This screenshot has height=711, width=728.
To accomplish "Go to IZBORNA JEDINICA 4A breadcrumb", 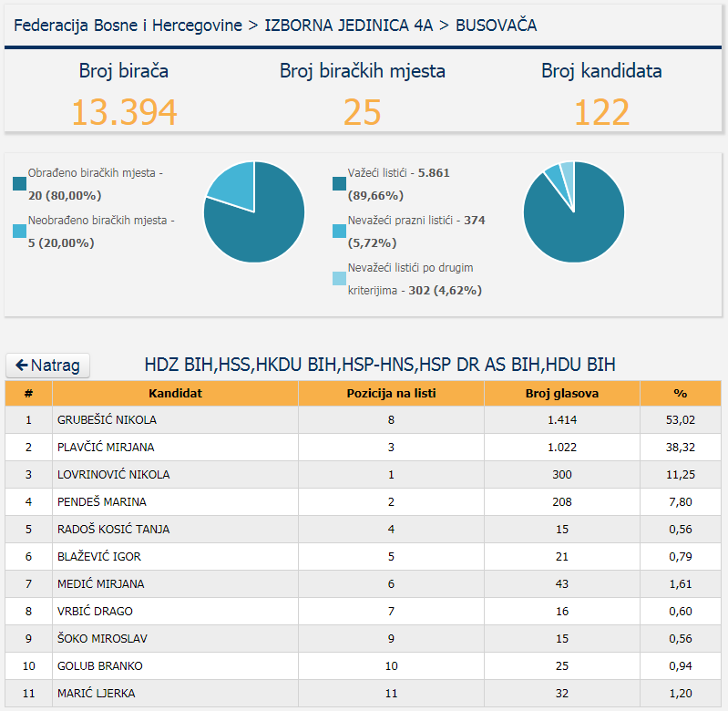I will (x=349, y=26).
